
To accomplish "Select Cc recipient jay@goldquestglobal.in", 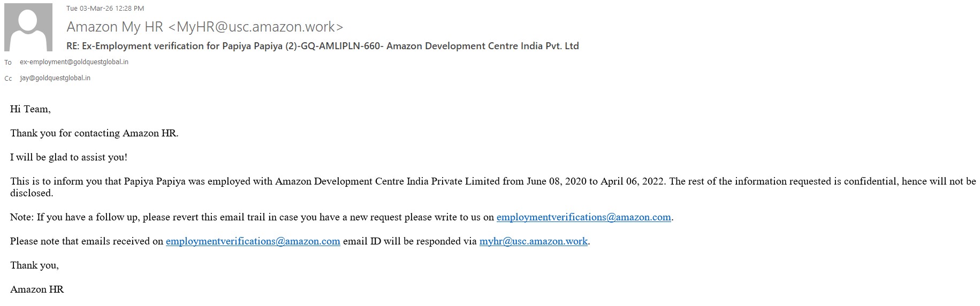I will 55,78.
